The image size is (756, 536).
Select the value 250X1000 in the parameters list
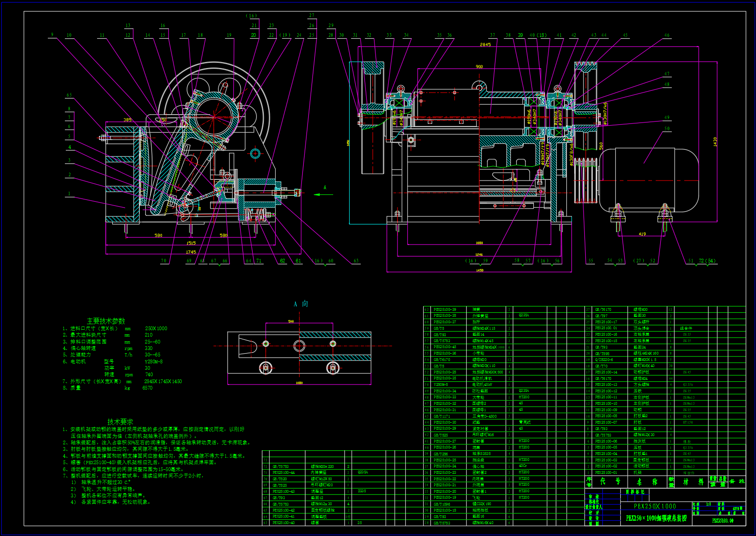click(x=156, y=328)
